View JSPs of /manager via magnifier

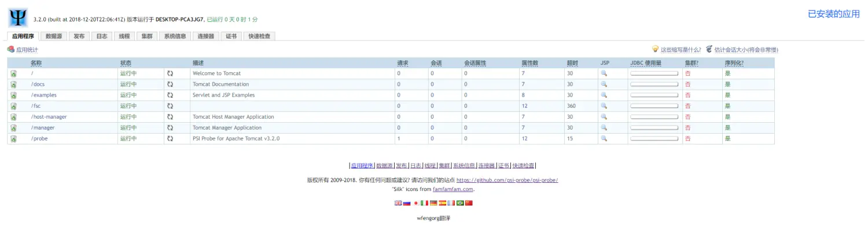[x=604, y=128]
